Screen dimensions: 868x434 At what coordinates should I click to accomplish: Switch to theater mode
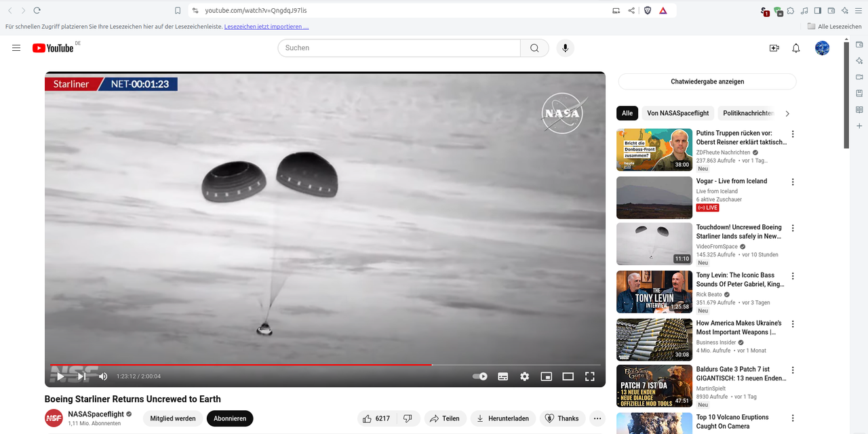568,376
